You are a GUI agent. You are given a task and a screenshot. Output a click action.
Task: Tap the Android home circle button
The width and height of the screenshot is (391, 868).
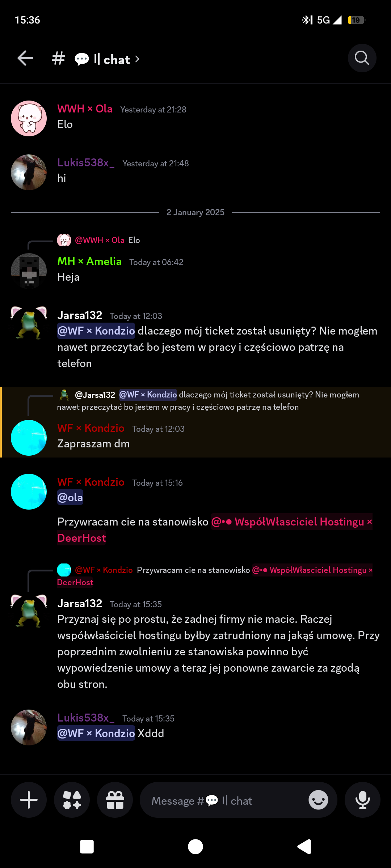tap(195, 847)
